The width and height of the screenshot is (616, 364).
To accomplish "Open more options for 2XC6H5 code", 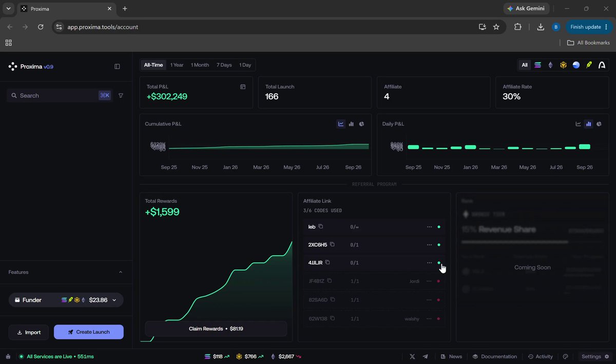I will (x=429, y=245).
